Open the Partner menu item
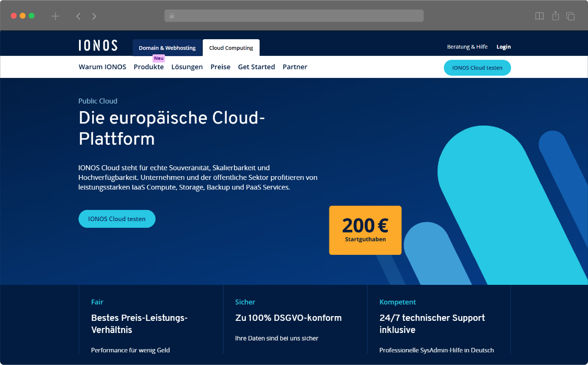This screenshot has height=365, width=588. tap(295, 67)
